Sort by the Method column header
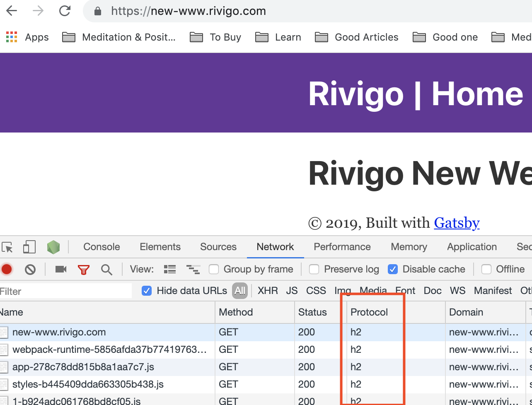532x405 pixels. click(255, 312)
